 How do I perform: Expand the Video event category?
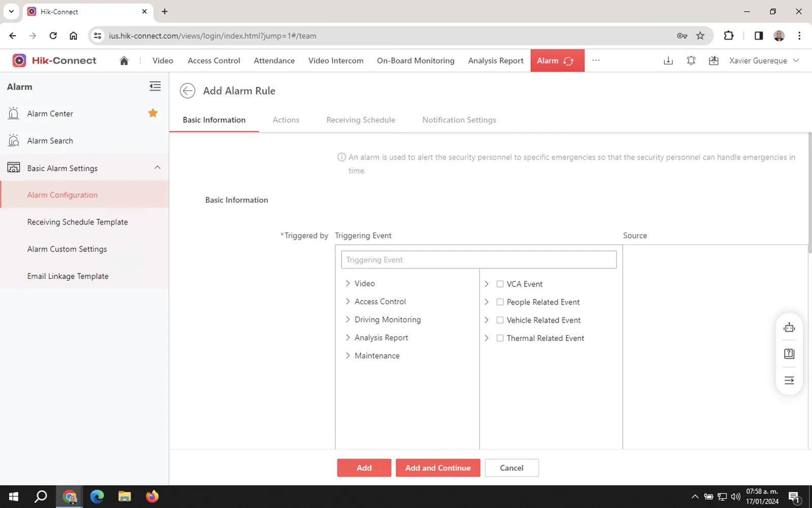pos(348,283)
